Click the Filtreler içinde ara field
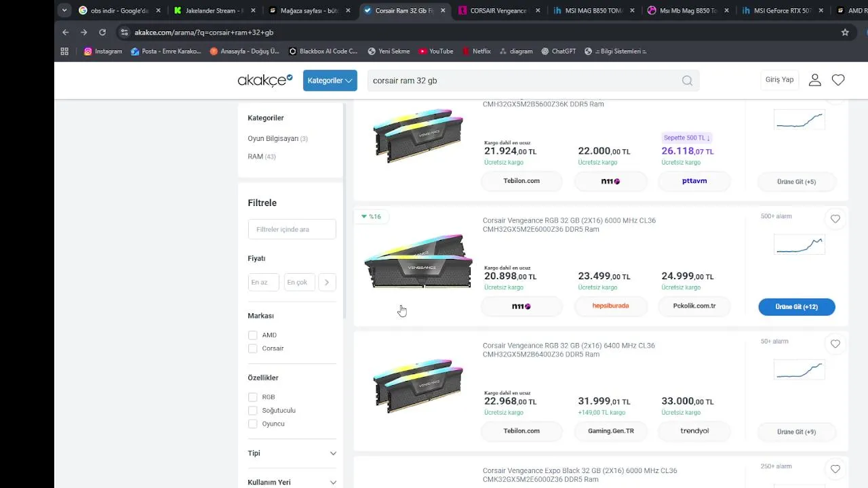This screenshot has width=868, height=488. point(292,229)
